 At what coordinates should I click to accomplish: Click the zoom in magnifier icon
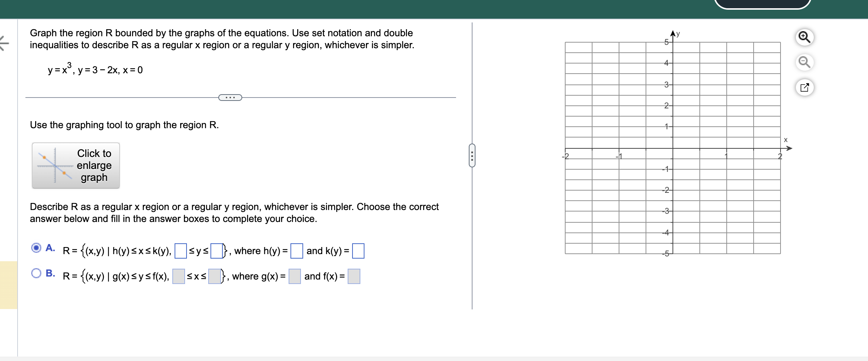(x=804, y=37)
